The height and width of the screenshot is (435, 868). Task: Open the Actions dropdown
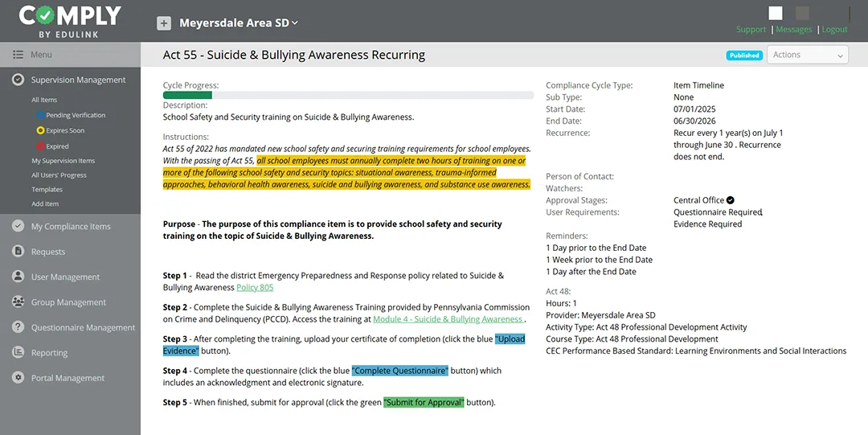(808, 55)
